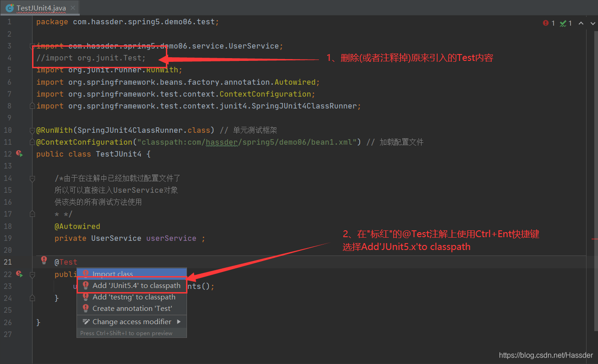598x364 pixels.
Task: Click the green typo check indicator
Action: click(x=566, y=23)
